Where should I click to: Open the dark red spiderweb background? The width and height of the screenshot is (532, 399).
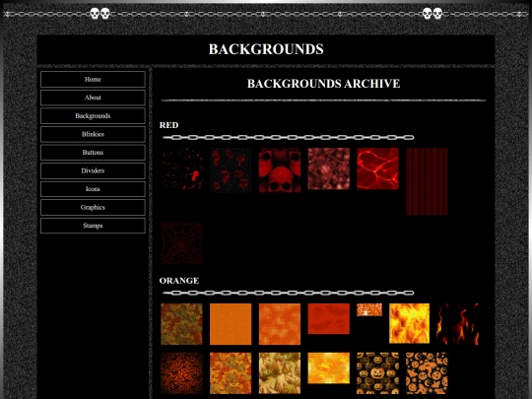181,243
